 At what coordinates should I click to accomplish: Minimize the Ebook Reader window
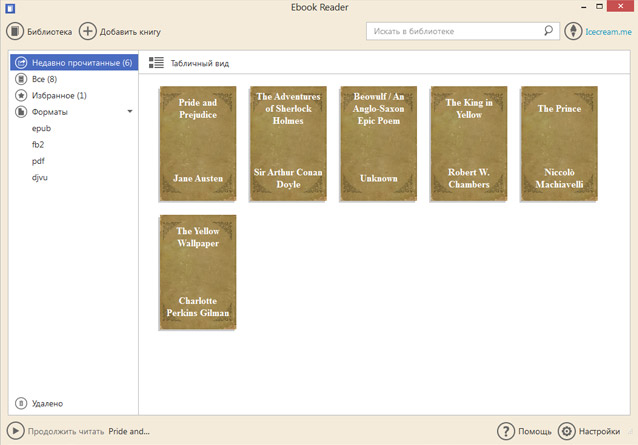click(584, 7)
